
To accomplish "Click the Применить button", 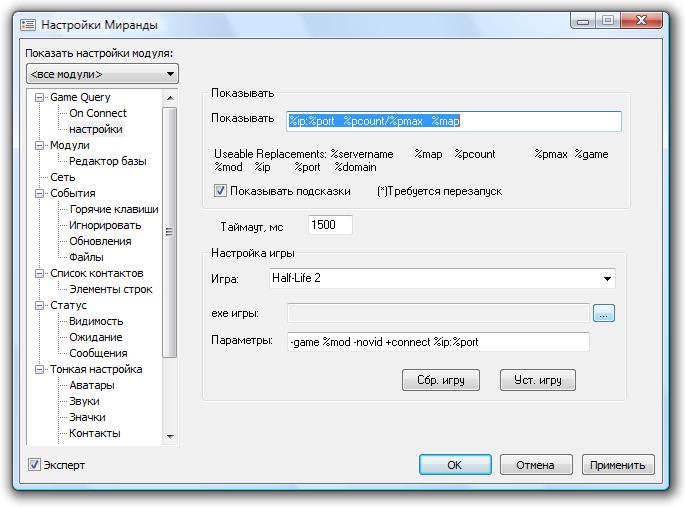I will pos(618,465).
